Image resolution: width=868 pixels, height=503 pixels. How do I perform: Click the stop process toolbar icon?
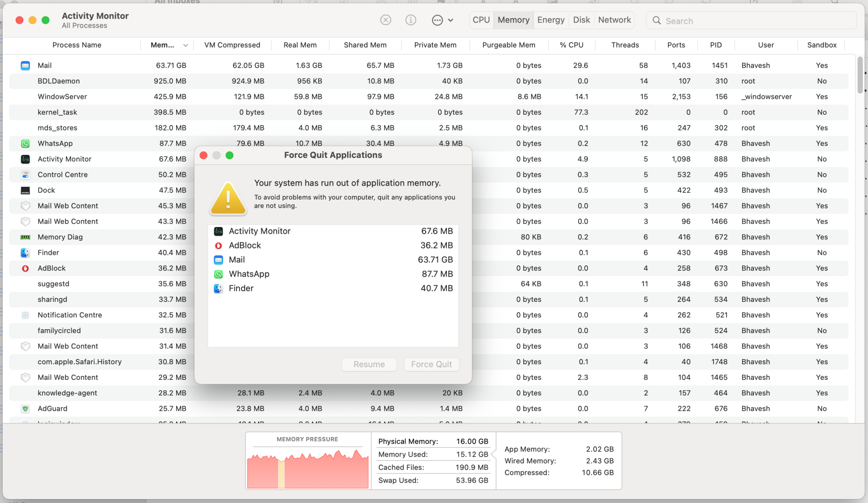click(385, 20)
